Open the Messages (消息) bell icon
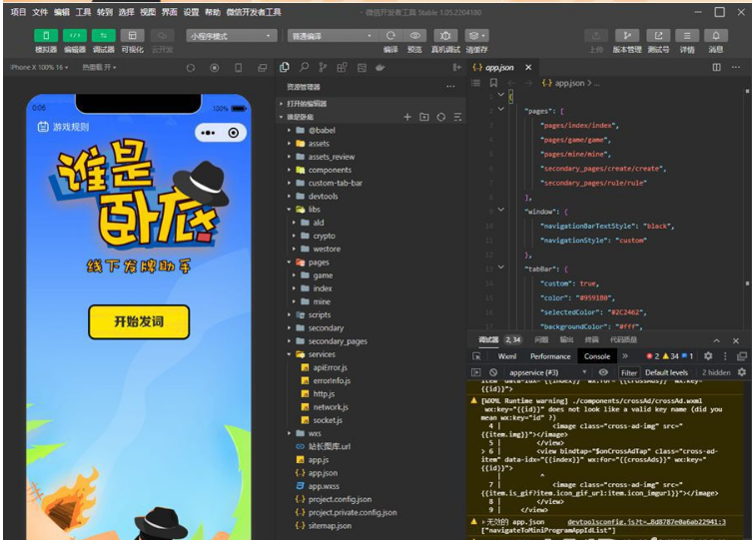The height and width of the screenshot is (540, 756). pos(716,36)
